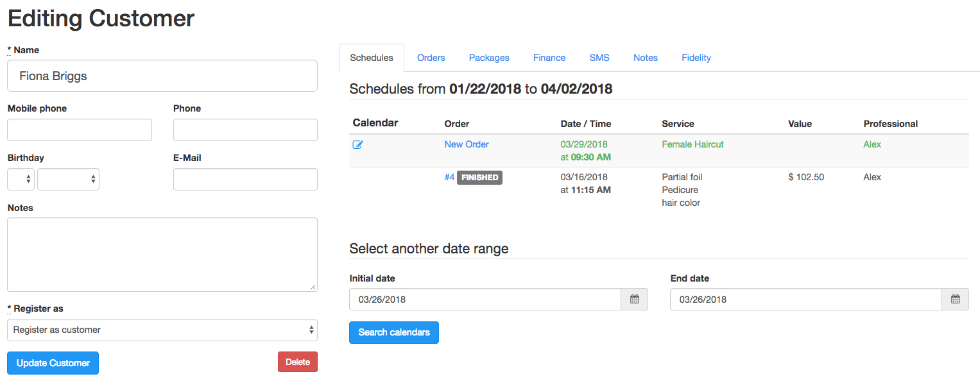Click the End date input field
Screen dimensions: 980x381
click(x=806, y=300)
